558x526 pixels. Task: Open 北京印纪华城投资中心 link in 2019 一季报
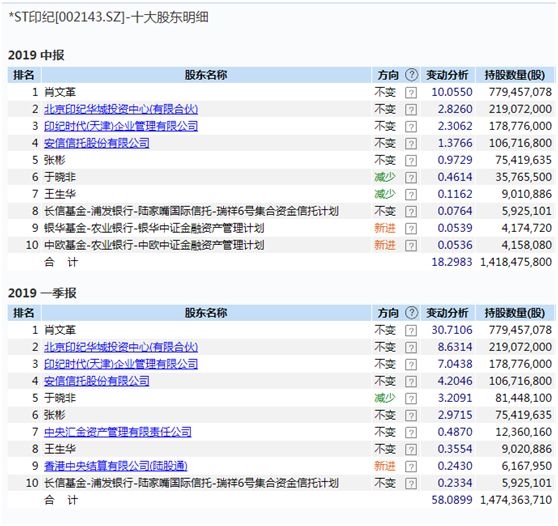tap(121, 347)
